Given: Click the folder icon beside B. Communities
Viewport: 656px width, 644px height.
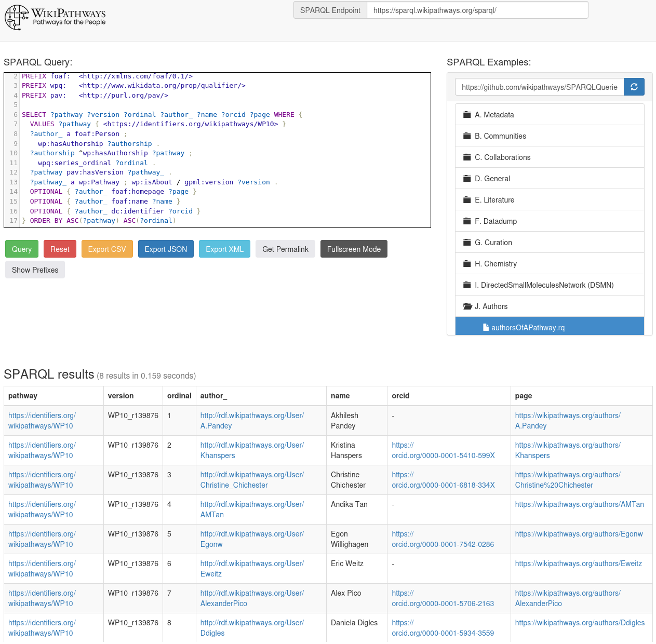Looking at the screenshot, I should (467, 136).
